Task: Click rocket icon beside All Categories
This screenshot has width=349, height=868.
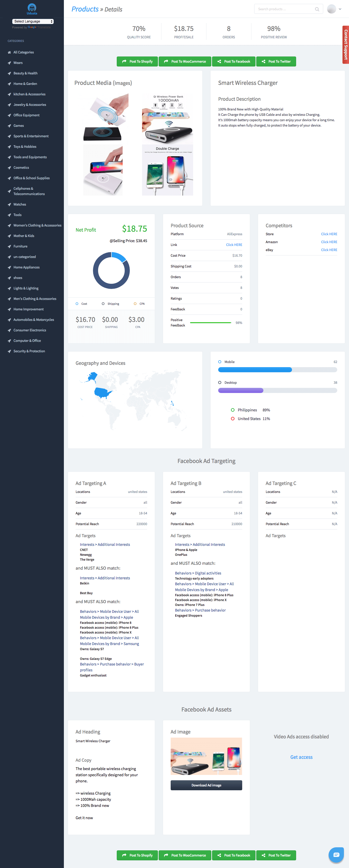Action: 9,52
